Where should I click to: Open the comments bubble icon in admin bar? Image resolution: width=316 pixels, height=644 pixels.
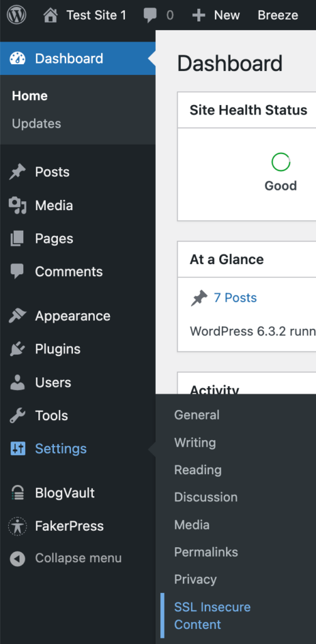(150, 16)
